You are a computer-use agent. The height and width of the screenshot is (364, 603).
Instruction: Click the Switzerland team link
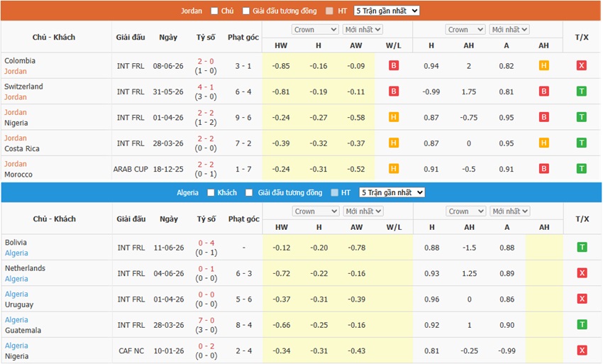(23, 87)
